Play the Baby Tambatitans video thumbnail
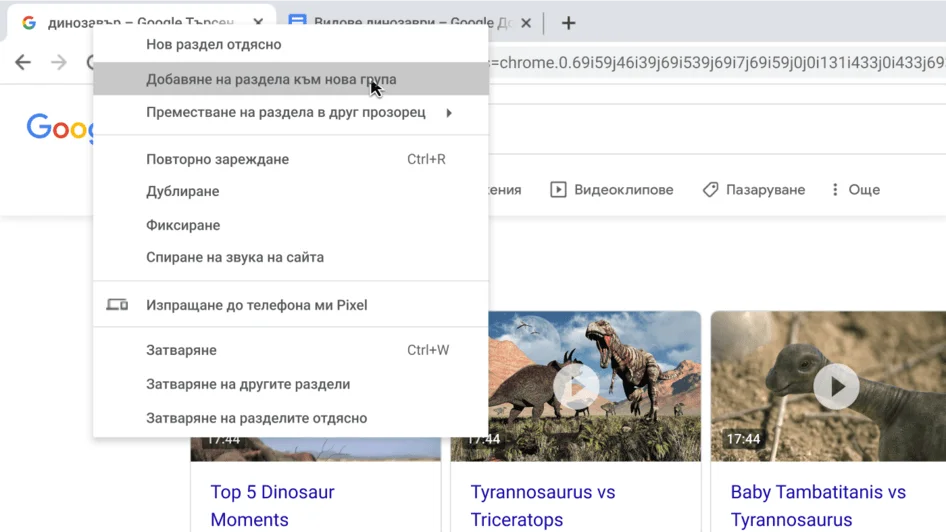Screen dimensions: 946x532 (x=836, y=386)
